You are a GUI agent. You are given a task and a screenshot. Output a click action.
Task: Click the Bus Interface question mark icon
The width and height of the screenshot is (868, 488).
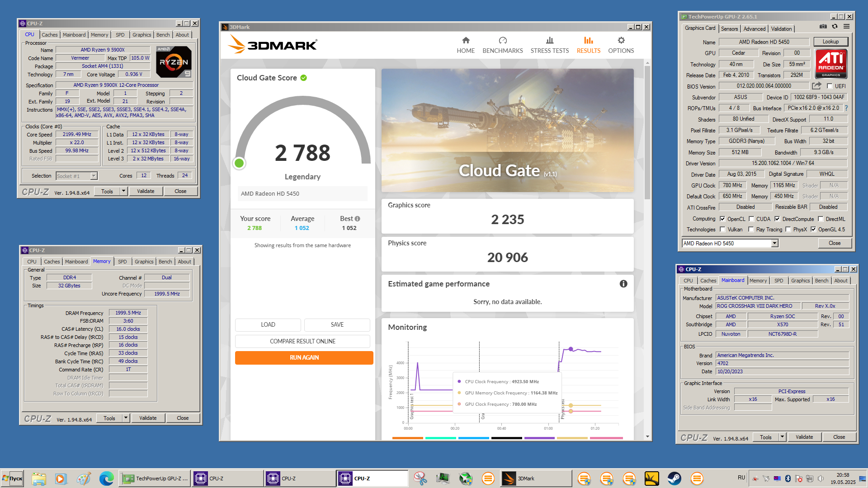click(846, 108)
